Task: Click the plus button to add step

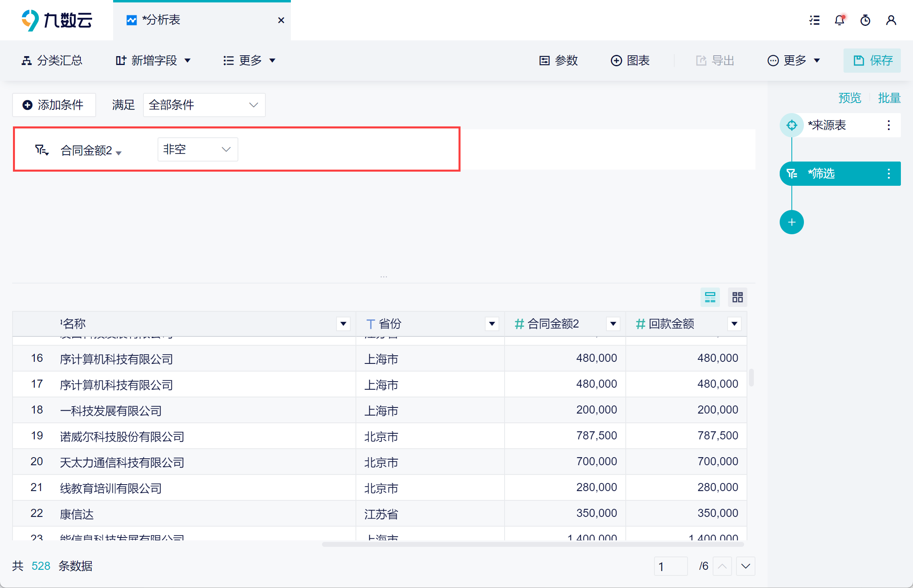Action: (x=791, y=222)
